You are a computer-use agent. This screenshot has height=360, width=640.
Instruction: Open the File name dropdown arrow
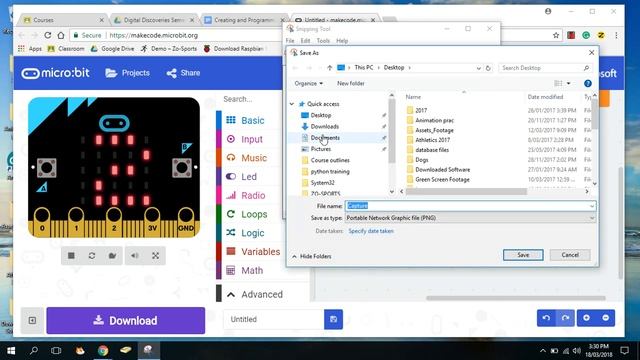coord(591,206)
